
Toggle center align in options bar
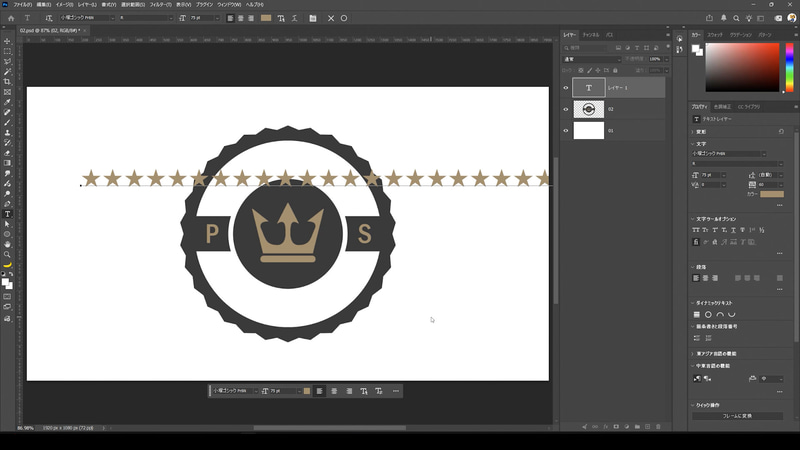[x=240, y=18]
